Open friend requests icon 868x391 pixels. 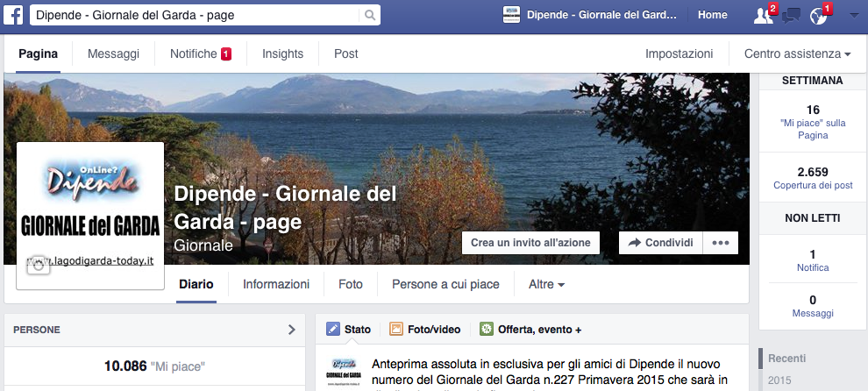(764, 16)
